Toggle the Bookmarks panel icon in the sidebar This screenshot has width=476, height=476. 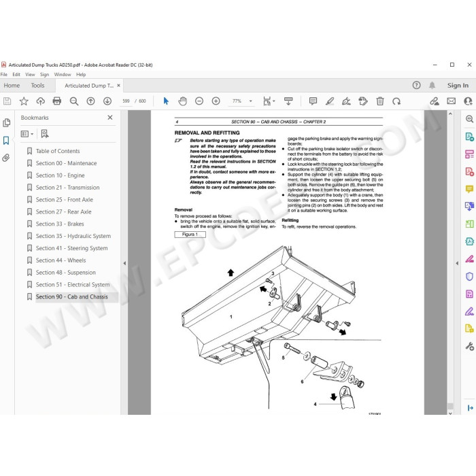pos(5,140)
